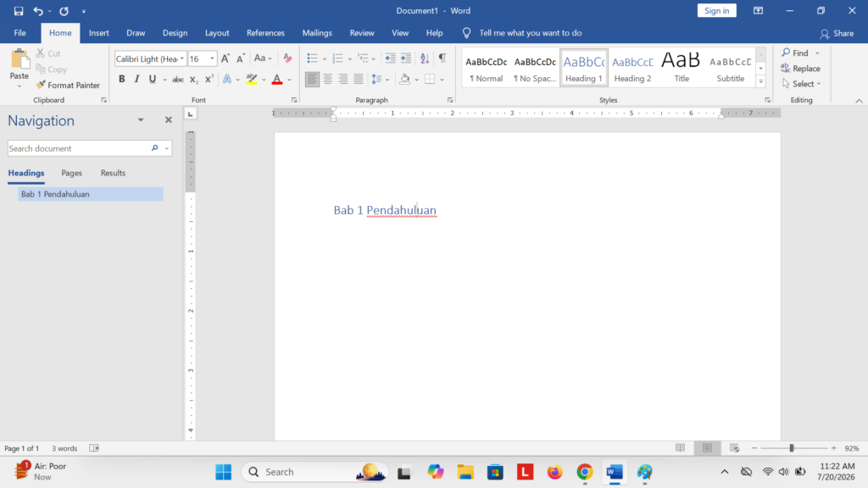Switch to Print Layout view

click(708, 448)
